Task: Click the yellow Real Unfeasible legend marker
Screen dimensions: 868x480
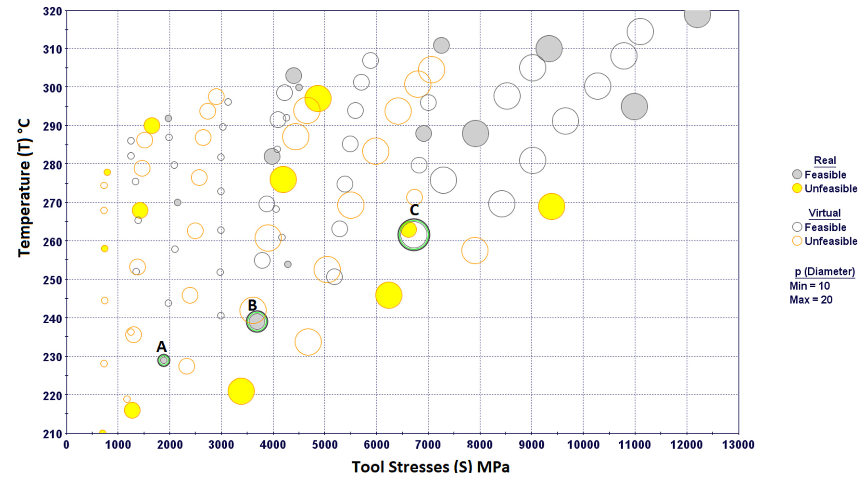Action: tap(797, 188)
